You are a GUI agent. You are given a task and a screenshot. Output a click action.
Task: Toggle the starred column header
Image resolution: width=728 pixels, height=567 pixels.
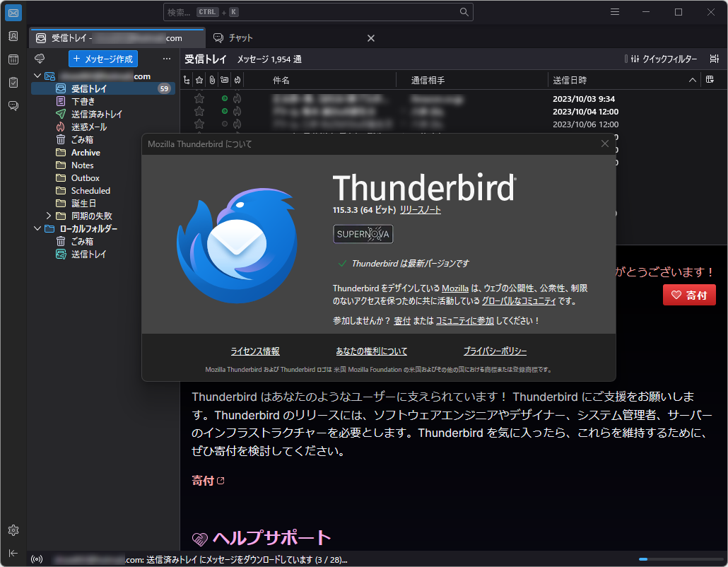[x=199, y=80]
